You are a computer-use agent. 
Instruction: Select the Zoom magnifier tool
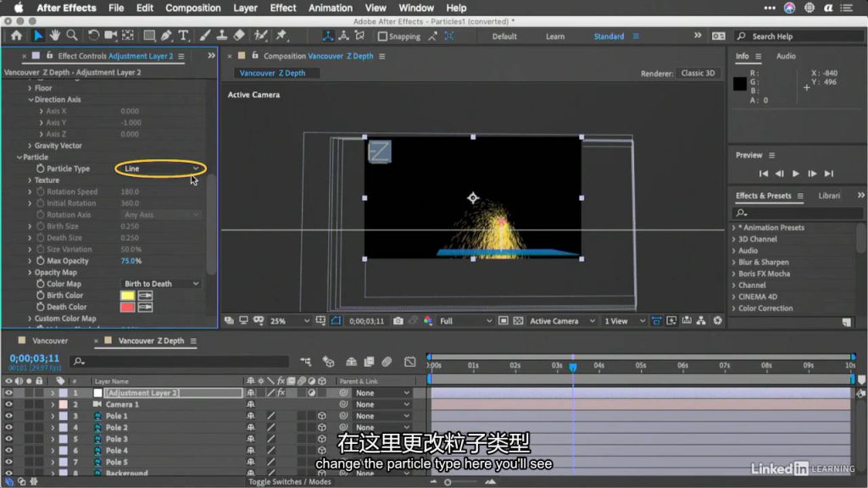(72, 36)
